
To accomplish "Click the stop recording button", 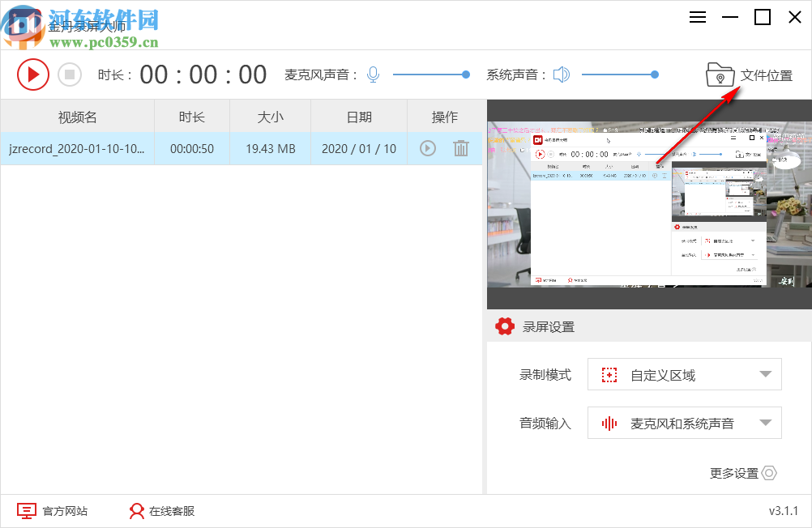I will (70, 74).
